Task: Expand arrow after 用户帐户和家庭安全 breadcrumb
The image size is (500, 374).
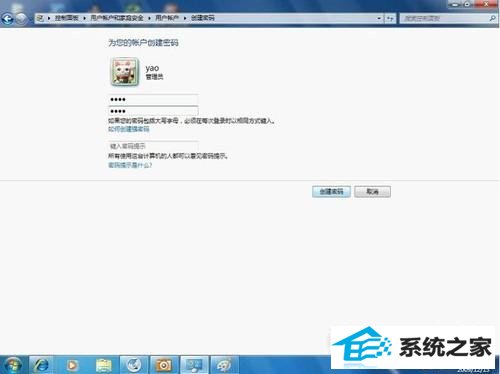Action: click(149, 18)
